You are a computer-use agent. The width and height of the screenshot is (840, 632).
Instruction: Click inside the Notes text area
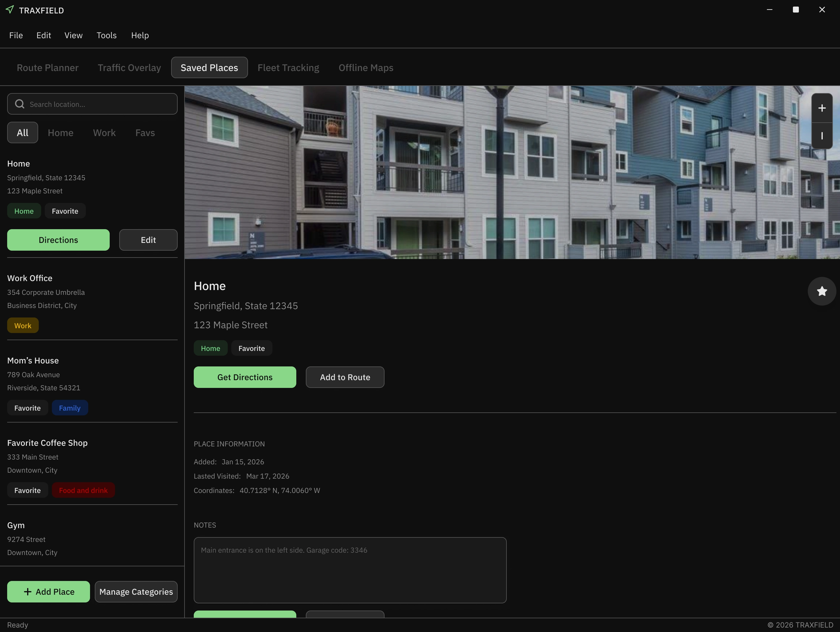[x=350, y=570]
